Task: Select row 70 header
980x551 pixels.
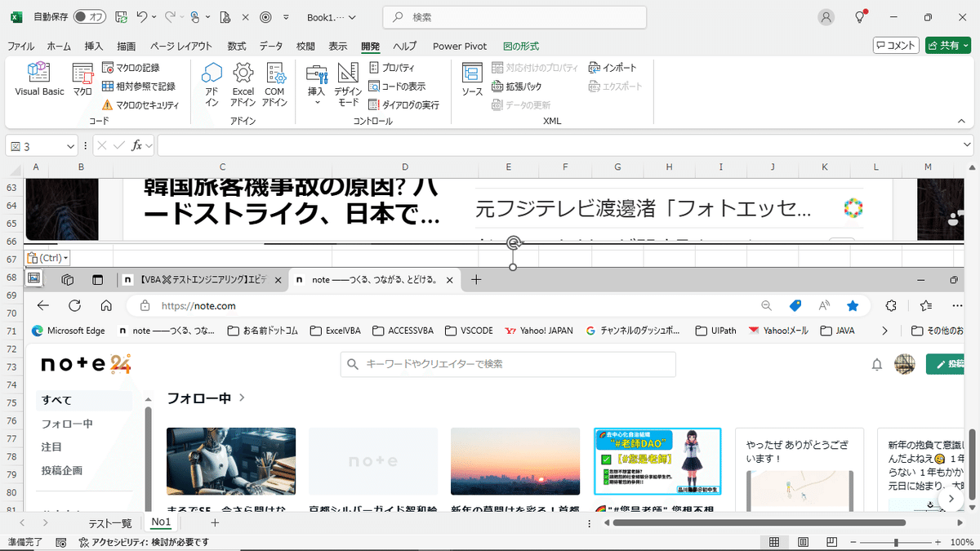Action: pyautogui.click(x=11, y=313)
